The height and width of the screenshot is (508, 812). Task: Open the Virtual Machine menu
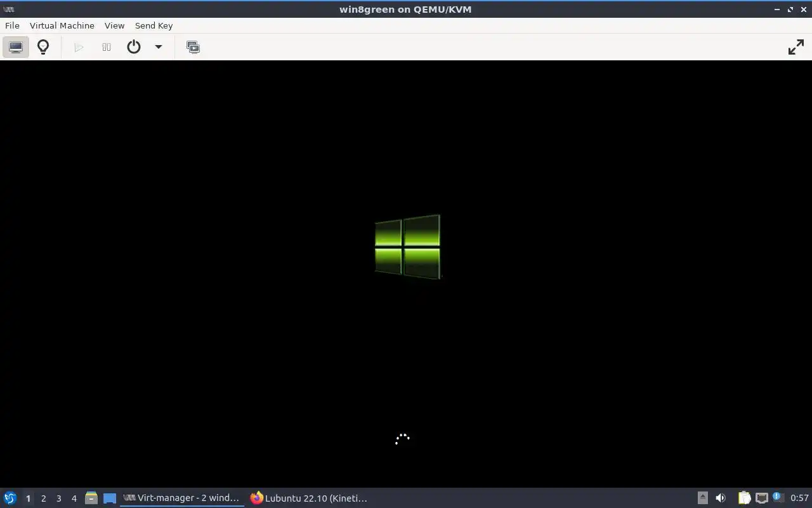point(62,25)
